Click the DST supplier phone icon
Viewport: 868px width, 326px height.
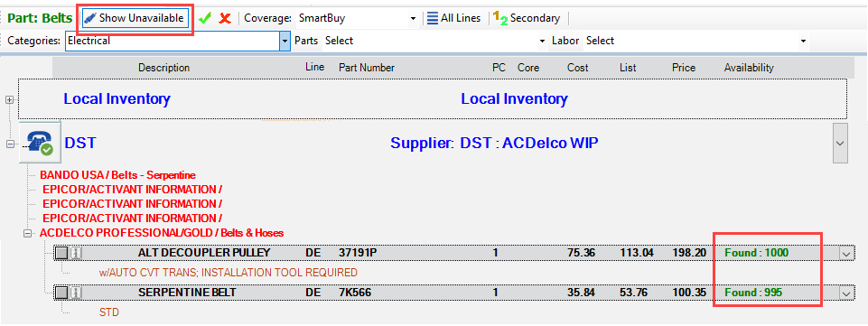[41, 143]
